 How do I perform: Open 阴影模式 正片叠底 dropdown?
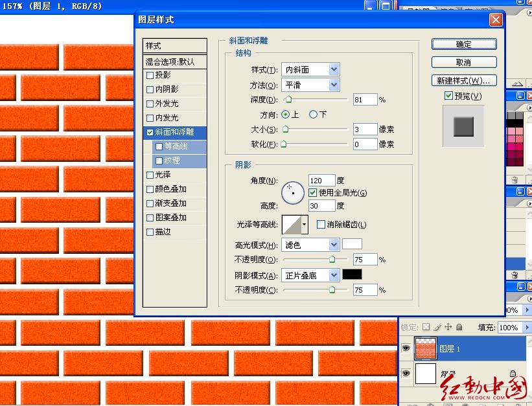[334, 275]
